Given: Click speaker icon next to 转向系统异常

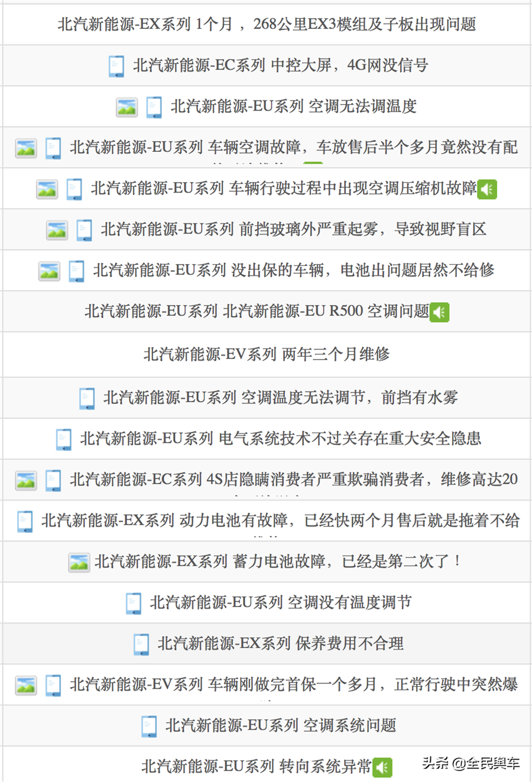Looking at the screenshot, I should (x=382, y=767).
